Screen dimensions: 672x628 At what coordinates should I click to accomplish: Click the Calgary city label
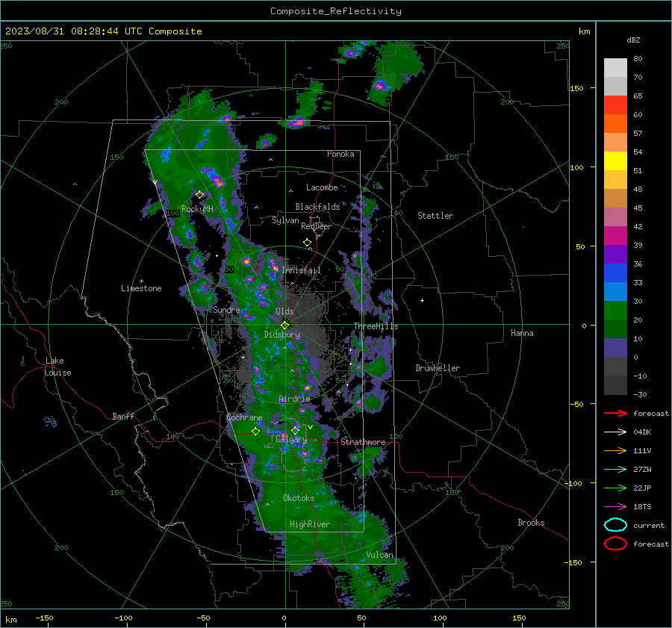coord(291,439)
